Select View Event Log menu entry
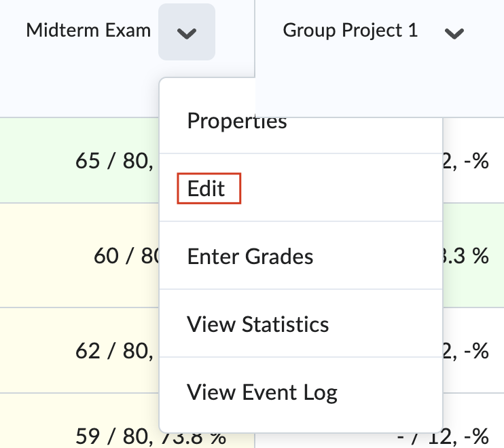This screenshot has height=448, width=504. click(262, 392)
